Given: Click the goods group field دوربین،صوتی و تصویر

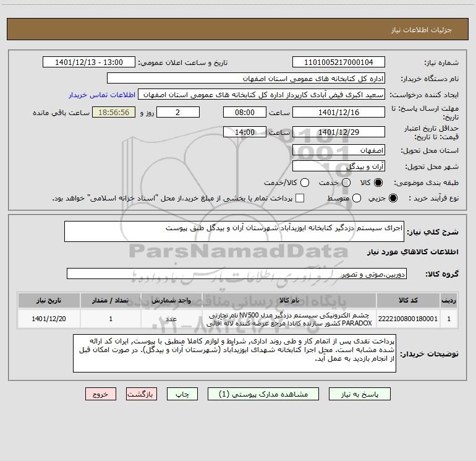Looking at the screenshot, I should 237,274.
